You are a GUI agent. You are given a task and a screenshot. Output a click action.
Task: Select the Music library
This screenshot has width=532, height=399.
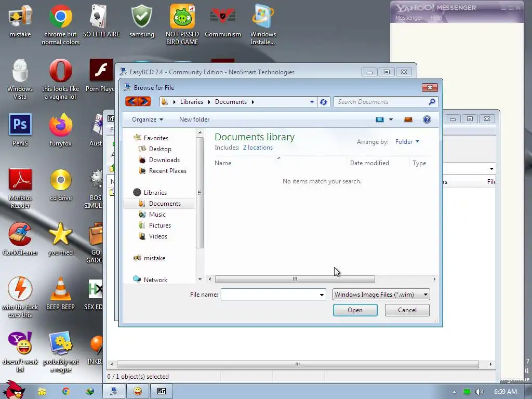[157, 215]
